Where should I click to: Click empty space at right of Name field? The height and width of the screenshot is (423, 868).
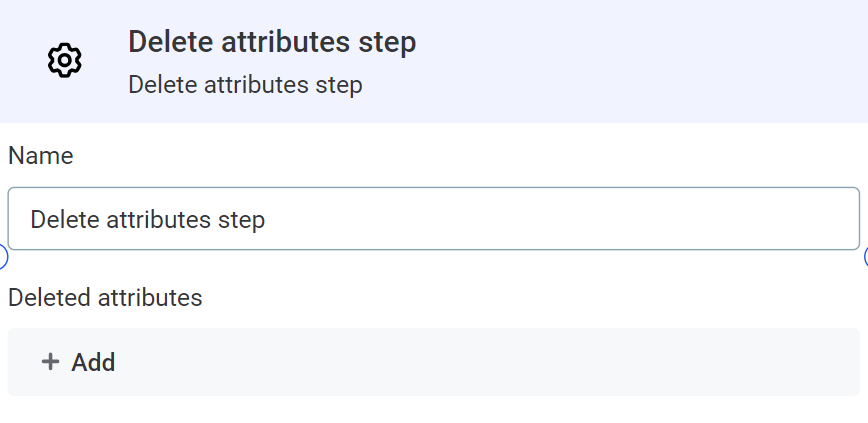click(650, 219)
